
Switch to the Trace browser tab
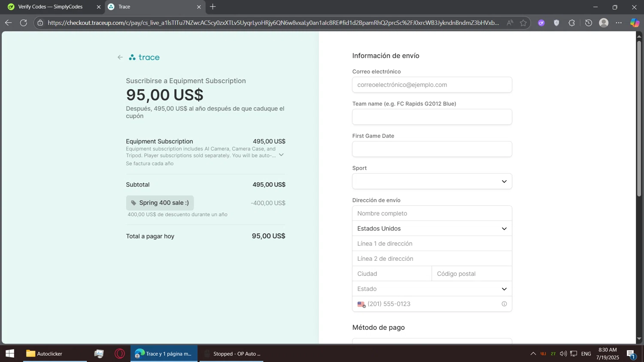[155, 7]
